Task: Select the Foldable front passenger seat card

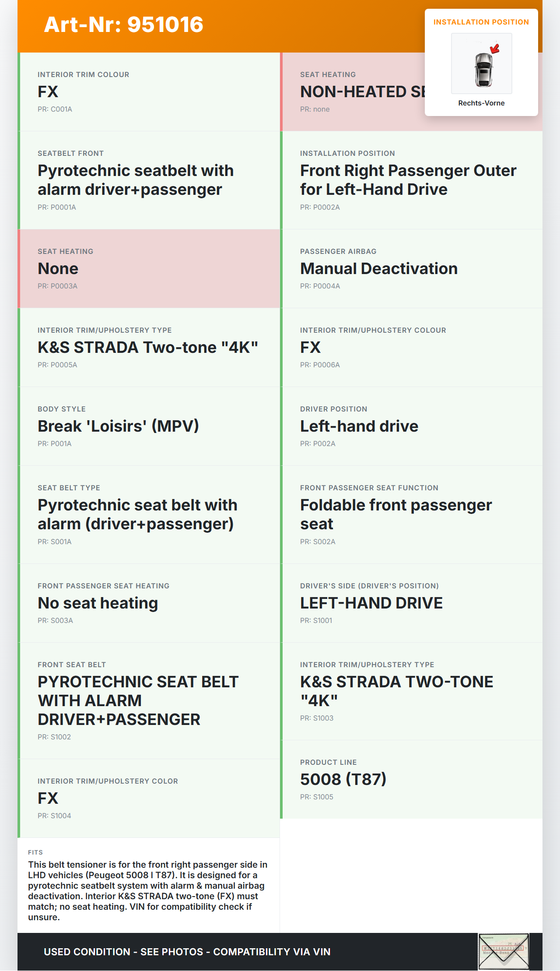Action: [x=411, y=514]
